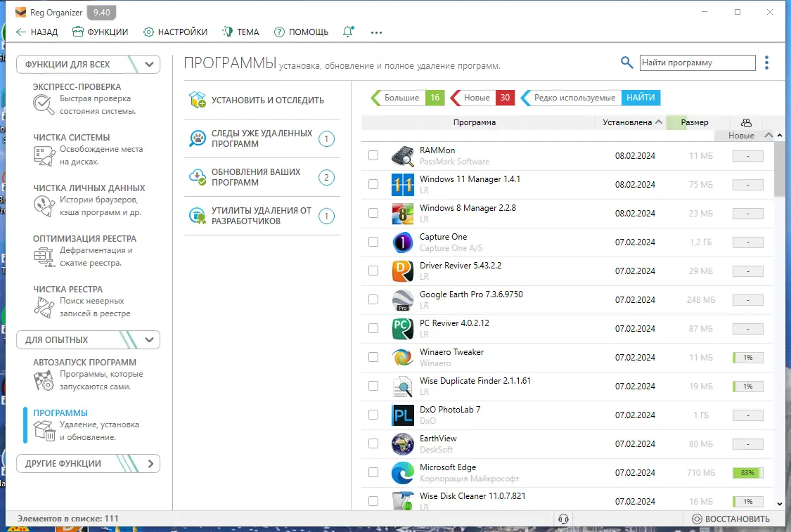This screenshot has height=532, width=791.
Task: Click the headphones support icon at bottom
Action: coord(563,518)
